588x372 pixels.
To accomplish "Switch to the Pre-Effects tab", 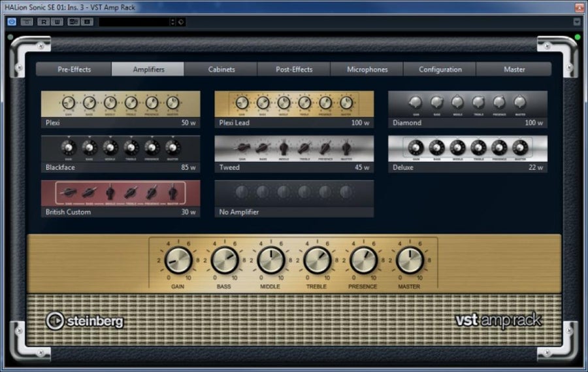I will [74, 69].
